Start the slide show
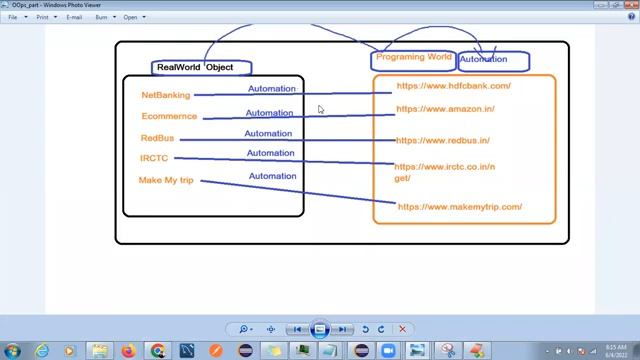Viewport: 640px width, 360px height. pos(320,329)
